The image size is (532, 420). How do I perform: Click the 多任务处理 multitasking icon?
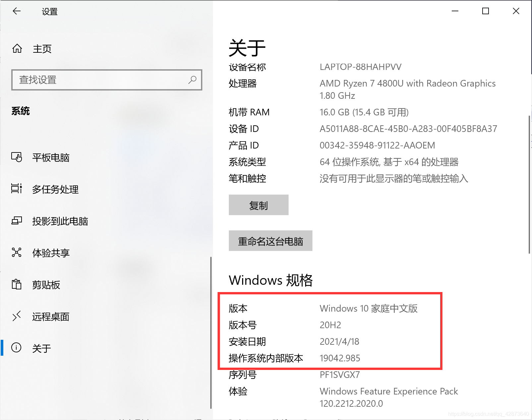(x=17, y=189)
